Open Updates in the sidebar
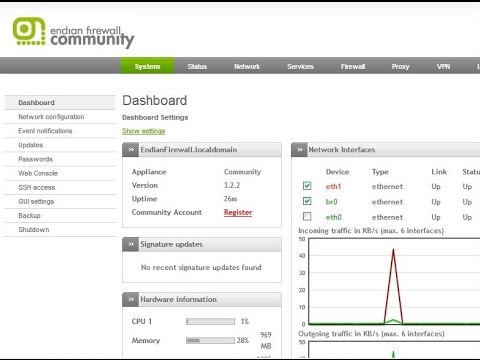This screenshot has height=360, width=480. point(60,145)
